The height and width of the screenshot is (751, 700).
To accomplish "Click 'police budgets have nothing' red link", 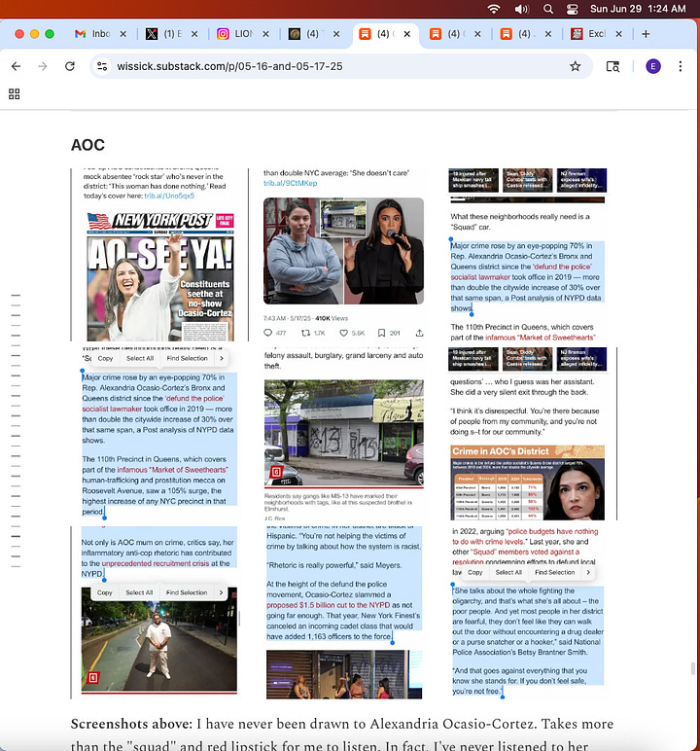I will tap(553, 531).
